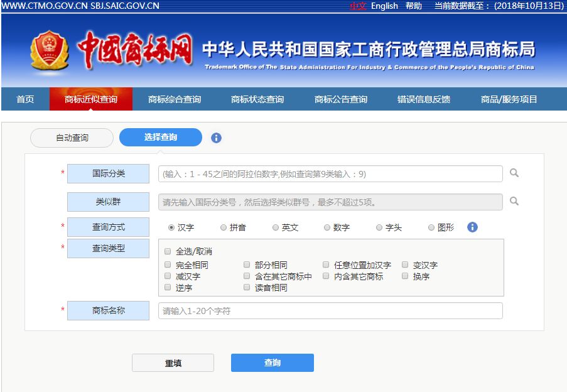Focus the 类似群 input field
This screenshot has width=567, height=392.
[330, 202]
